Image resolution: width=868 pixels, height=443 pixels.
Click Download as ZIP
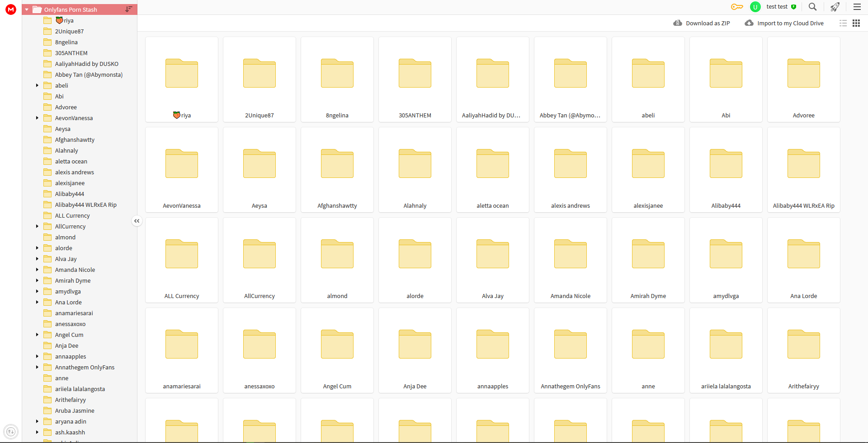(x=702, y=23)
